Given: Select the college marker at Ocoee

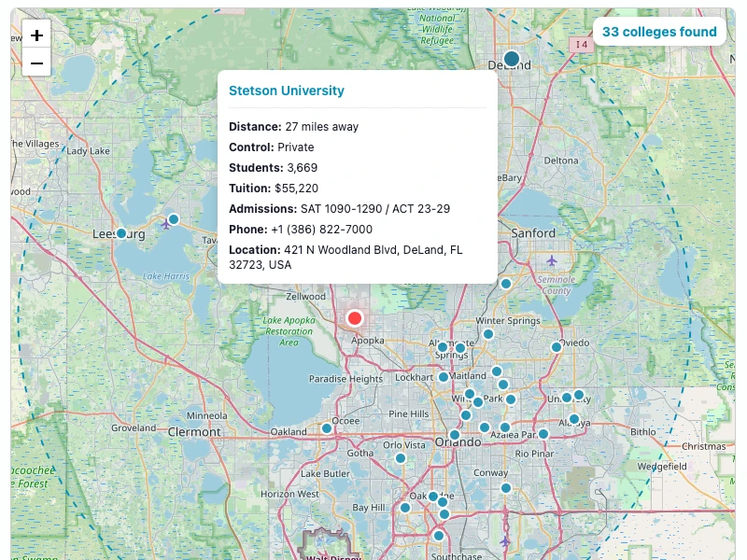Looking at the screenshot, I should [327, 428].
